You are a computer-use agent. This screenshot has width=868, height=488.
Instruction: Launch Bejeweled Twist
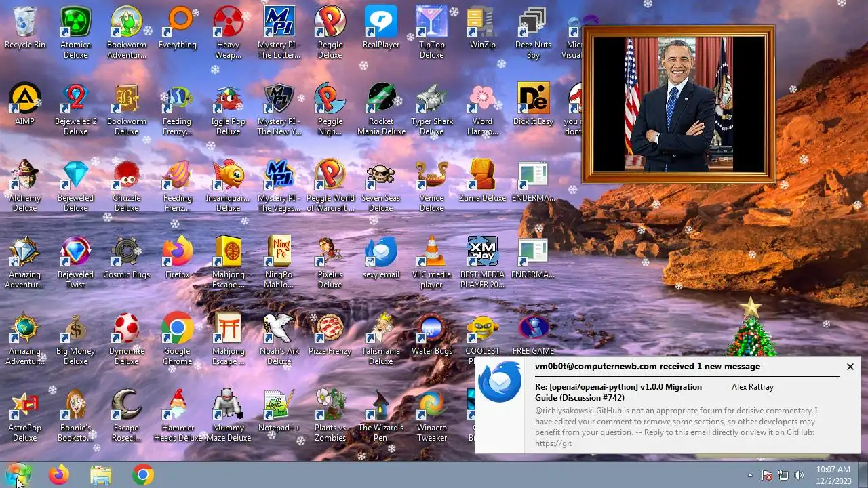[x=76, y=262]
